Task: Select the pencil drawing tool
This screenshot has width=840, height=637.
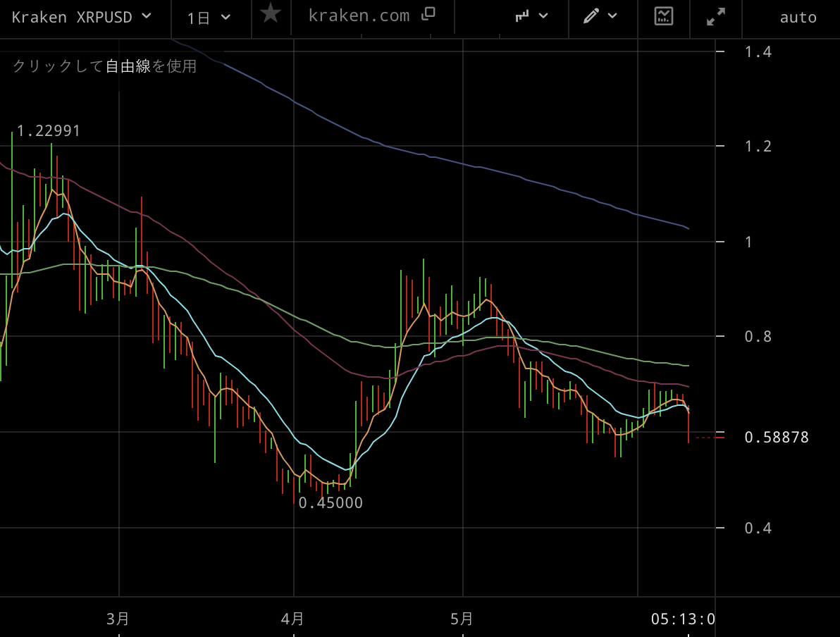Action: (x=591, y=16)
